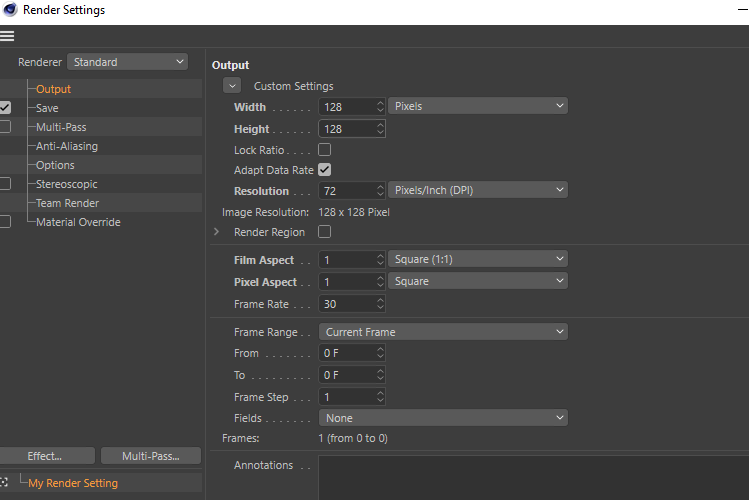Open the Pixels unit dropdown
Viewport: 749px width, 500px height.
click(x=478, y=106)
